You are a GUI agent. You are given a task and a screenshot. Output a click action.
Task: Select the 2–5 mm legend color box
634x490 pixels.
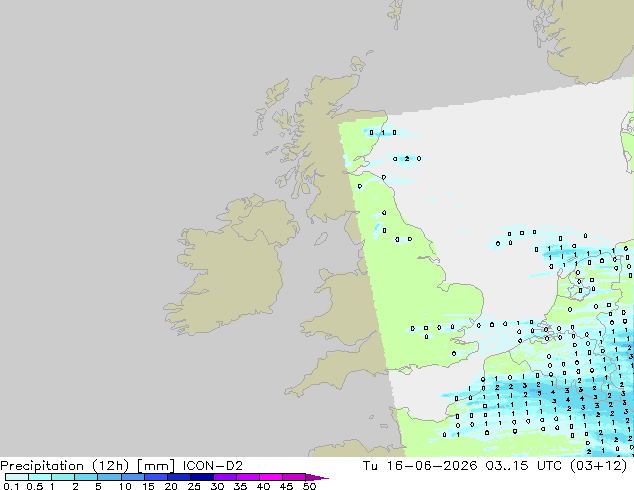(x=86, y=477)
